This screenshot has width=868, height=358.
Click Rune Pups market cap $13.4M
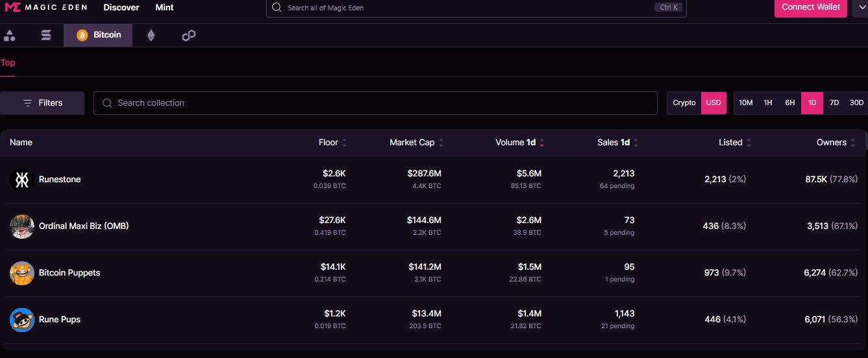coord(427,314)
